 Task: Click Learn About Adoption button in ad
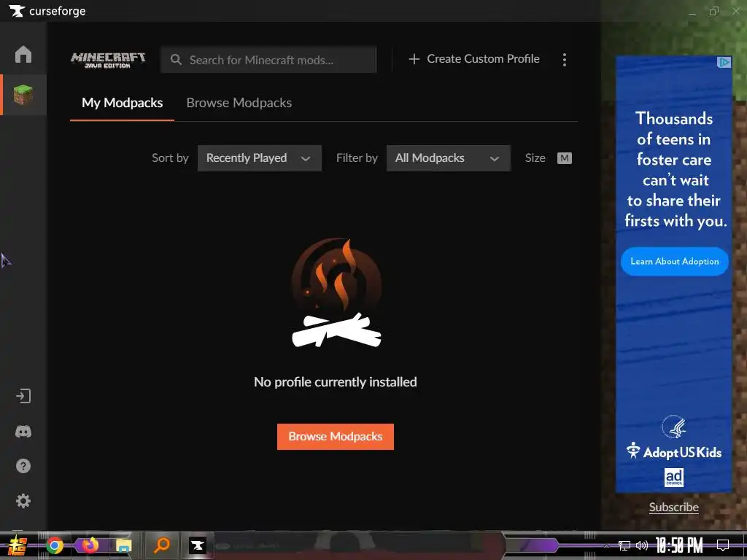pyautogui.click(x=675, y=262)
